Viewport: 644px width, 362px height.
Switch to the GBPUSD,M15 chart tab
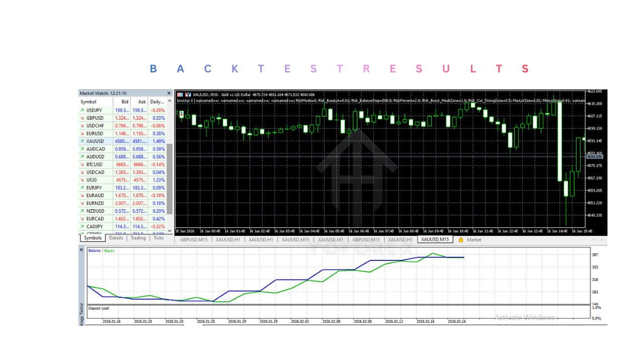click(x=194, y=240)
